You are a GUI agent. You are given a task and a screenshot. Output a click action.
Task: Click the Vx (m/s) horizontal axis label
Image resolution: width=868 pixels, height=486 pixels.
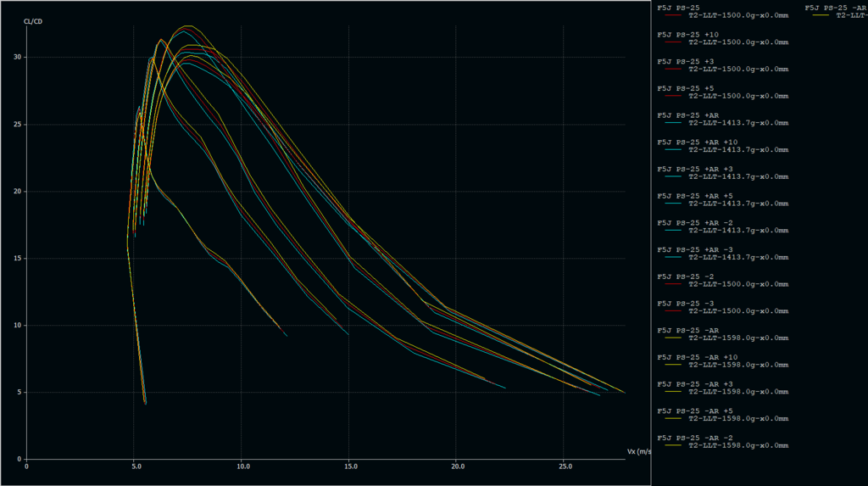pos(638,451)
